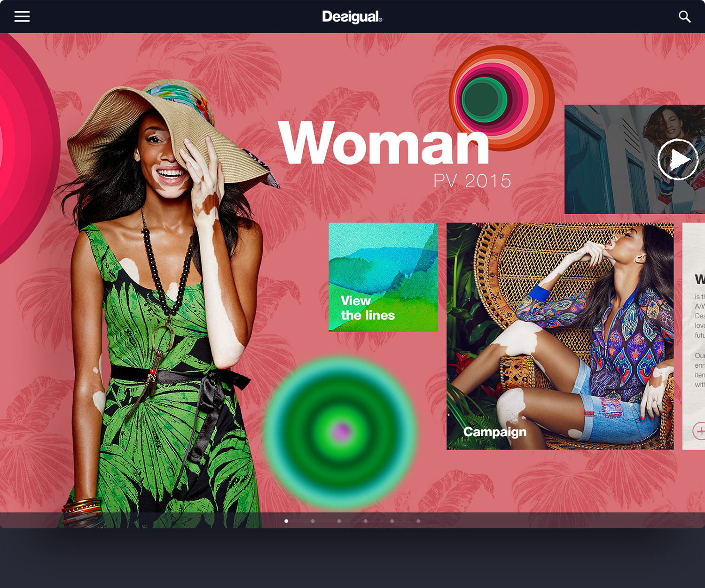Image resolution: width=705 pixels, height=588 pixels.
Task: Click the search magnifier icon
Action: 684,17
